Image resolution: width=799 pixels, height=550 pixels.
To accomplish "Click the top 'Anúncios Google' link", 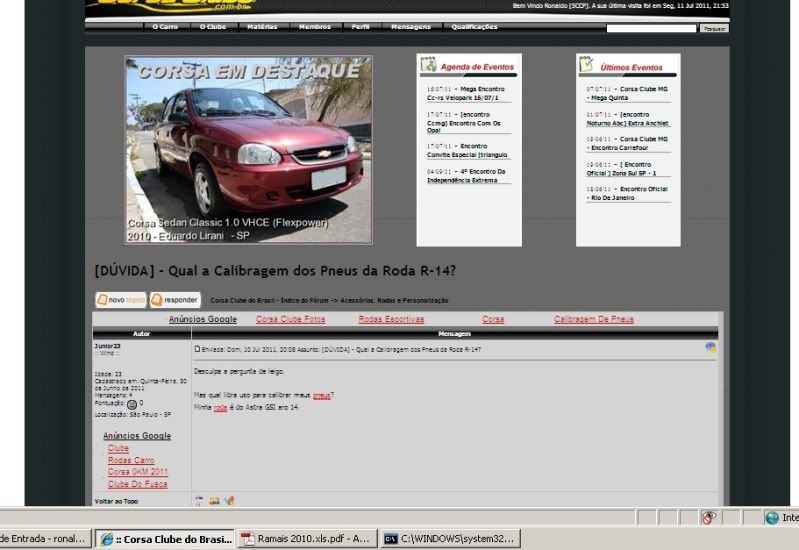I will point(203,319).
